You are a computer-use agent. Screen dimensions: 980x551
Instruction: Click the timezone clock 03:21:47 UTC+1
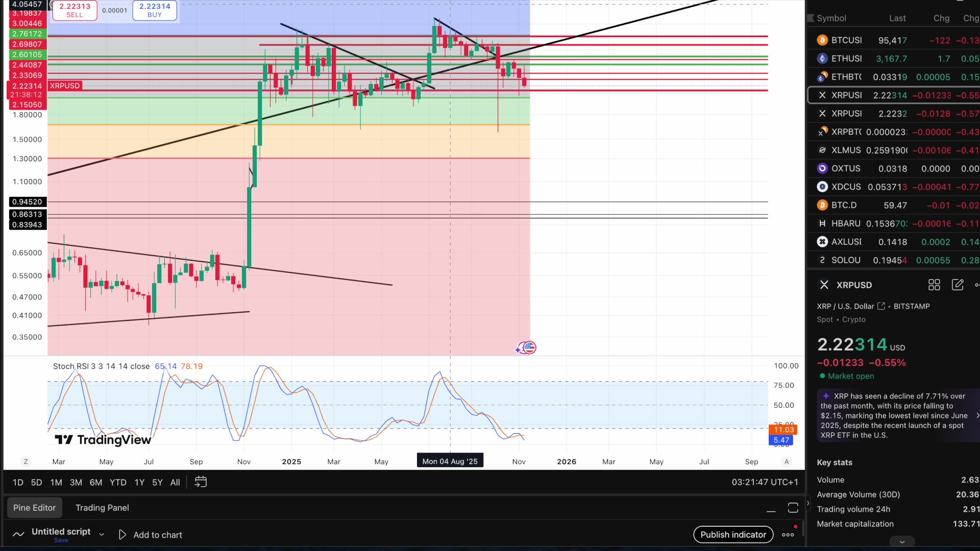pyautogui.click(x=765, y=482)
